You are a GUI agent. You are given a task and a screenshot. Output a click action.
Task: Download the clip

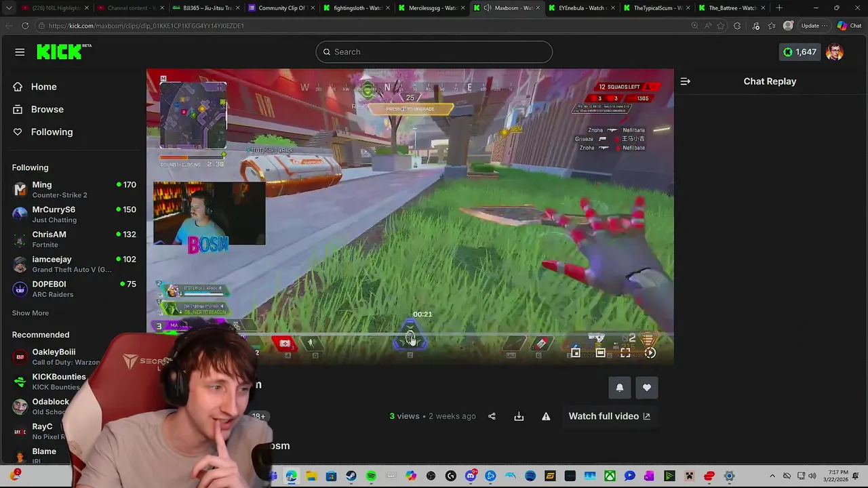tap(519, 416)
